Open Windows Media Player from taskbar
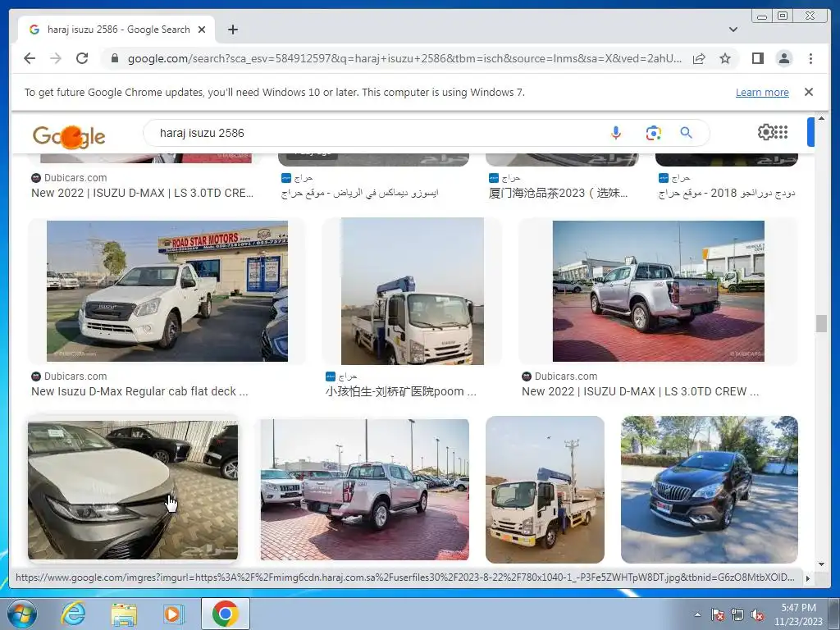Image resolution: width=840 pixels, height=630 pixels. (172, 614)
